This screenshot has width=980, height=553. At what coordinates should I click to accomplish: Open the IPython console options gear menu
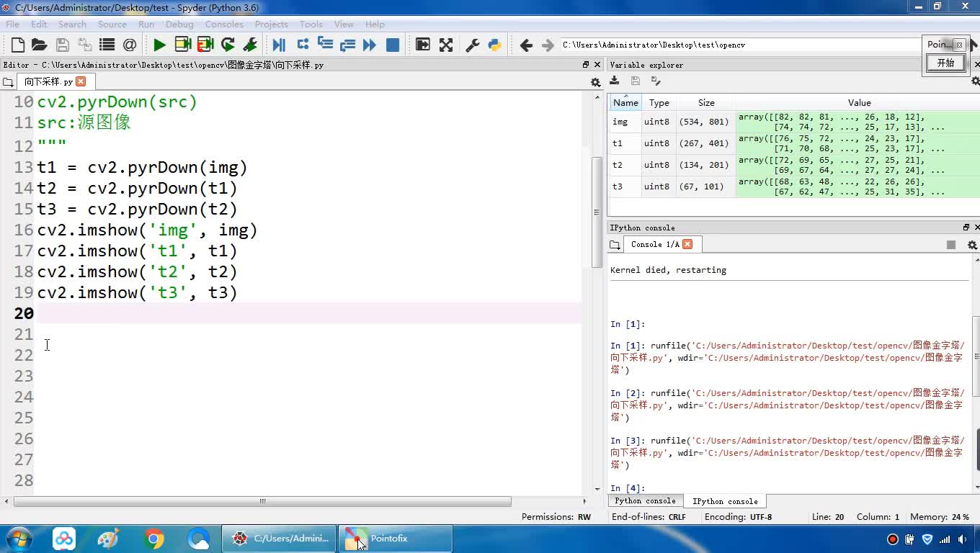pyautogui.click(x=972, y=245)
